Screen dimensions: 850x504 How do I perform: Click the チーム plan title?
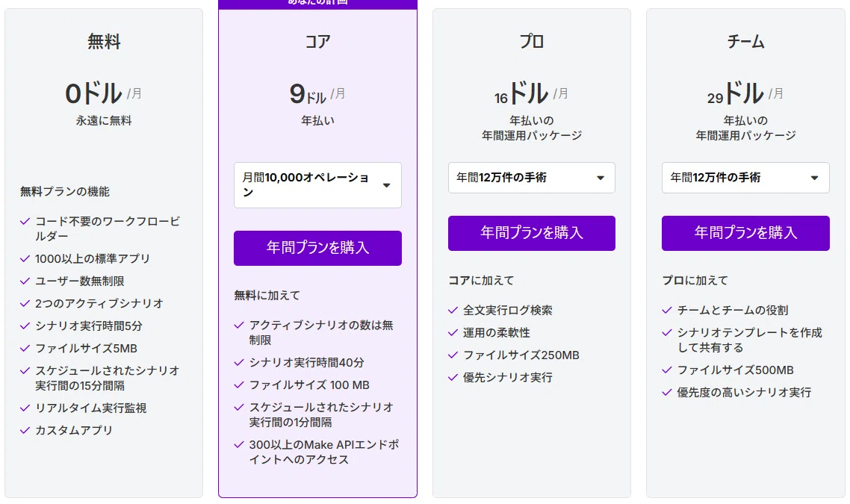pyautogui.click(x=745, y=42)
